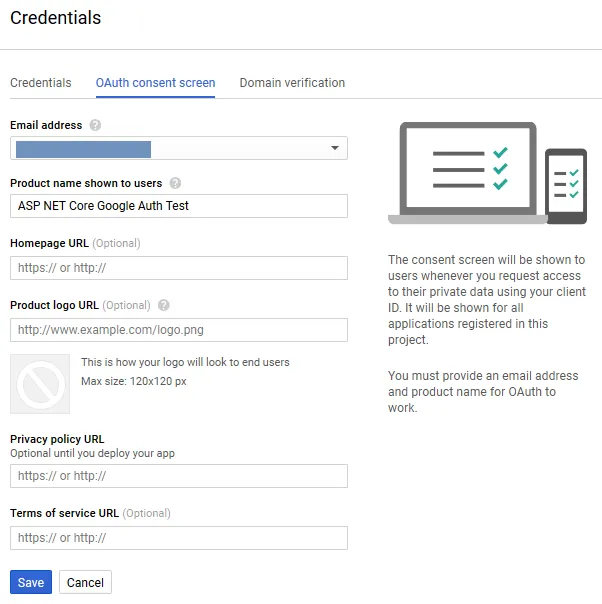The height and width of the screenshot is (604, 602).
Task: Open the Domain verification tab
Action: [x=292, y=83]
